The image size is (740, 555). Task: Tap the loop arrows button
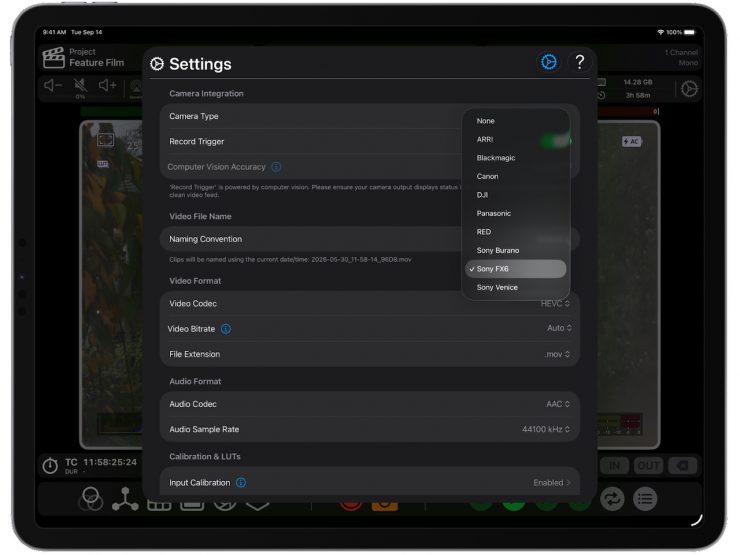point(612,499)
